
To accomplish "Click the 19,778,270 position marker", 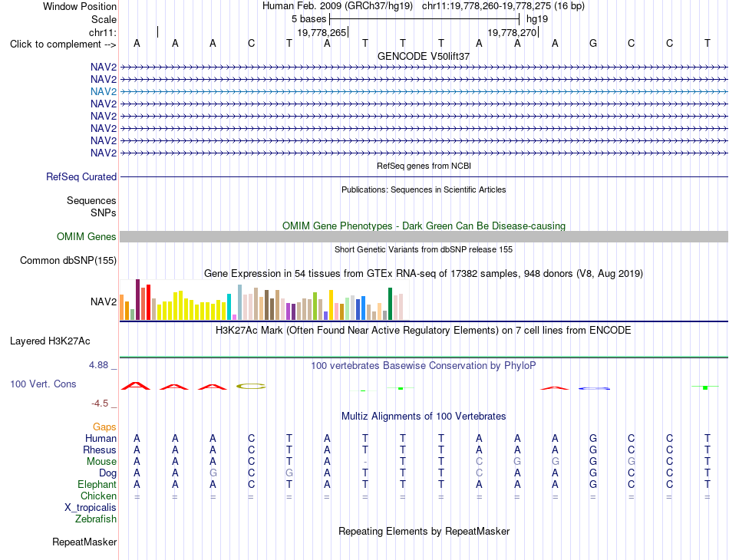I will pos(513,32).
